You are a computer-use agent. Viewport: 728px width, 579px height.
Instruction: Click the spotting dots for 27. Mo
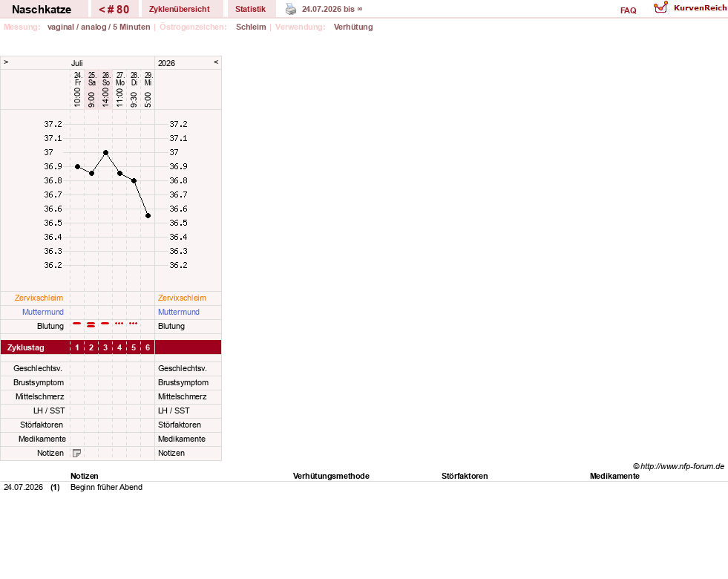pos(119,323)
